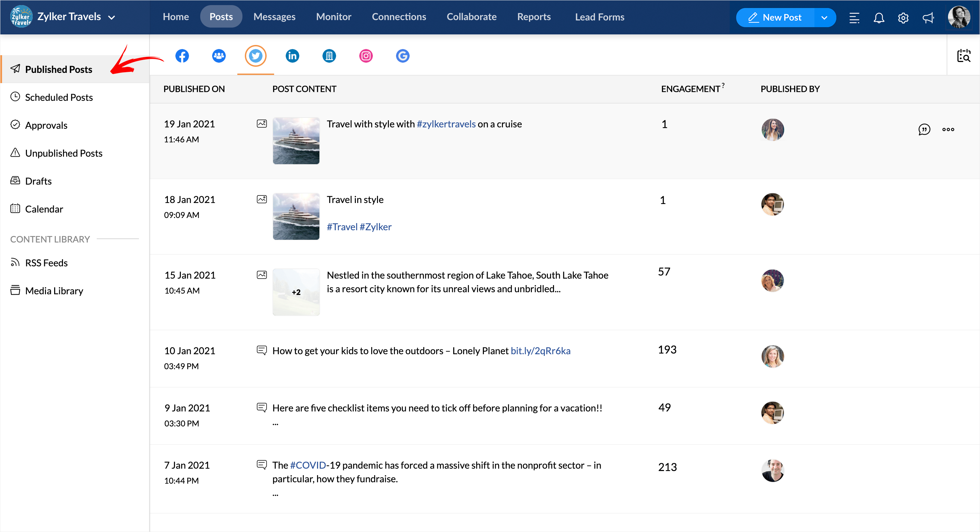Click the announcements megaphone icon
Viewport: 980px width, 532px height.
coord(928,17)
